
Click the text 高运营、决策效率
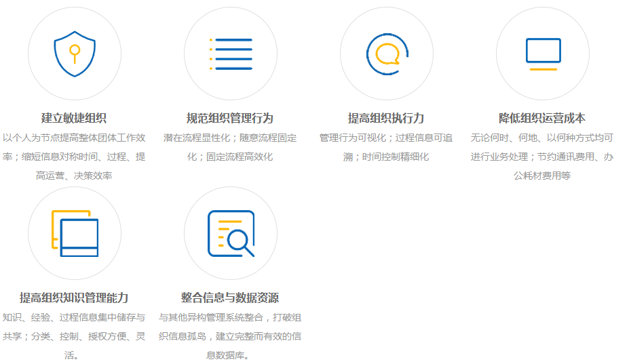click(x=74, y=176)
